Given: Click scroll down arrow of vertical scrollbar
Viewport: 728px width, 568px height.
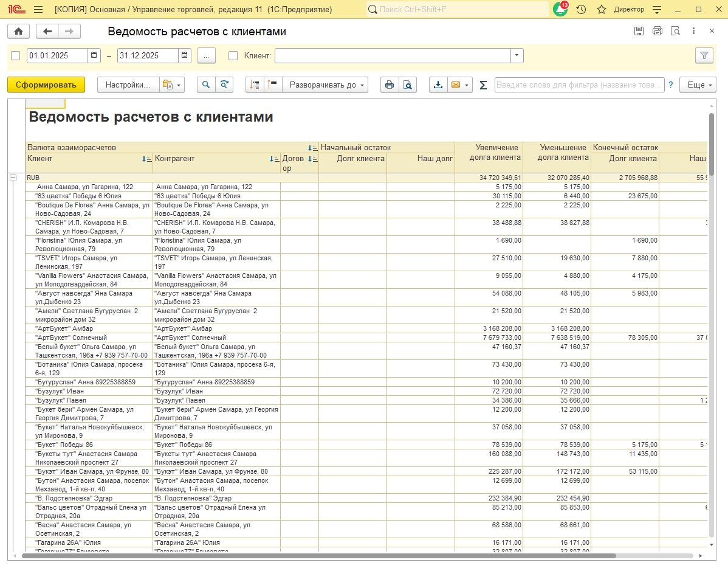Looking at the screenshot, I should (711, 545).
